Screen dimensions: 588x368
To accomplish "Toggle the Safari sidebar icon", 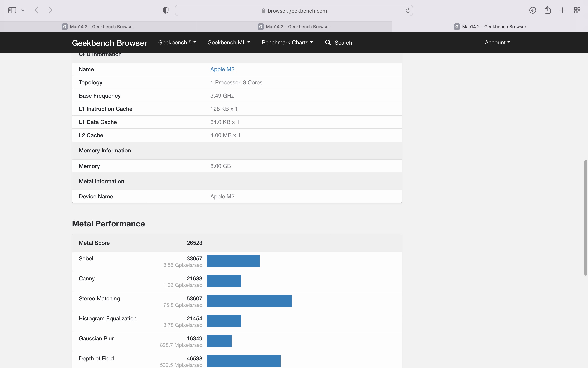I will point(12,10).
